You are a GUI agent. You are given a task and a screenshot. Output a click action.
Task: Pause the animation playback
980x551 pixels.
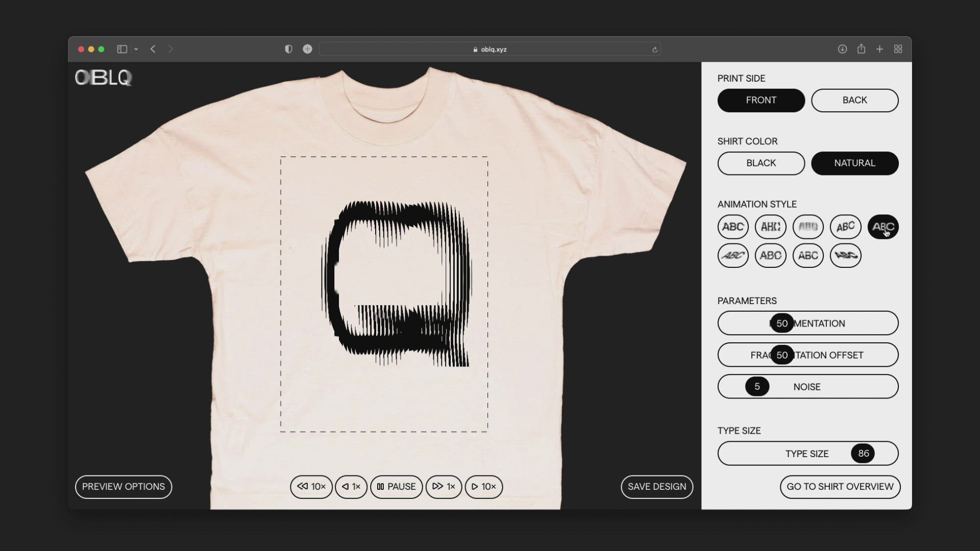point(397,487)
